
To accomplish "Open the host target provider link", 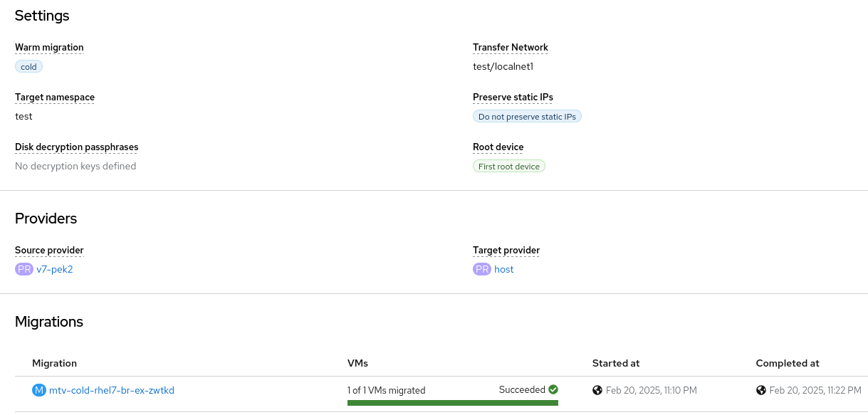I will 504,269.
